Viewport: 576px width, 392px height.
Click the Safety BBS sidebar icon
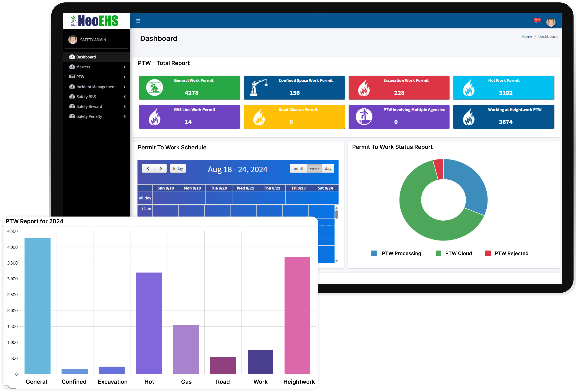point(73,96)
